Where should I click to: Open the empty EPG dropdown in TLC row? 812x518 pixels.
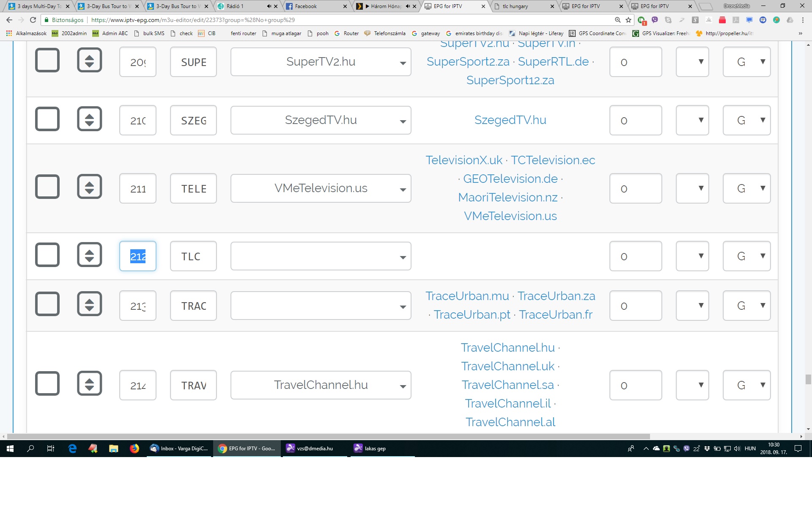(x=321, y=256)
